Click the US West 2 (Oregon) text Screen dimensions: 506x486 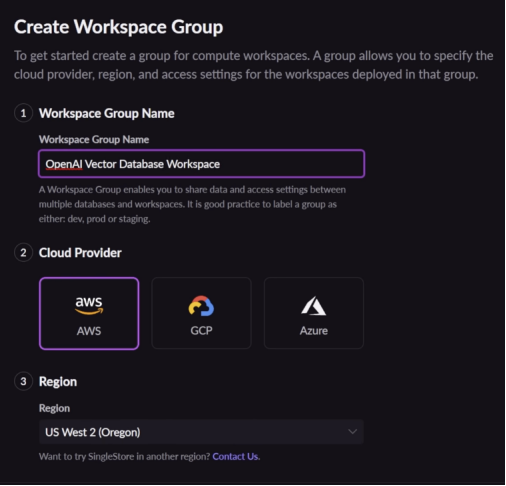[x=93, y=432]
